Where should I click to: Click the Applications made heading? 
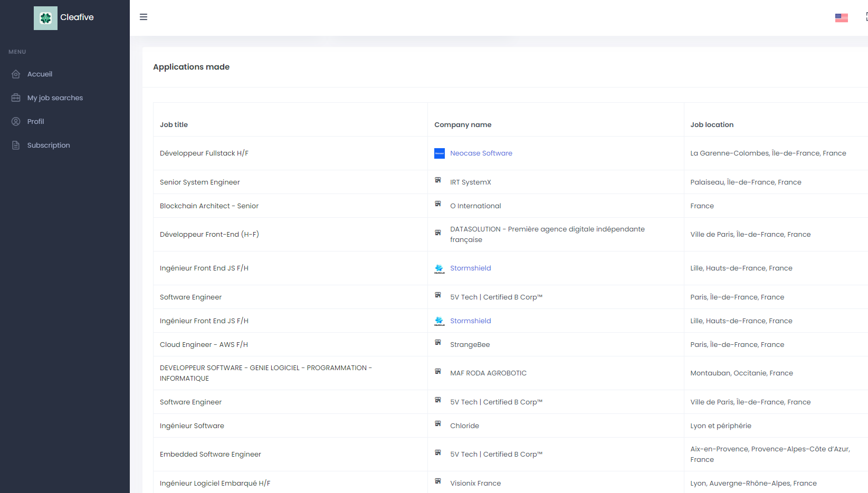click(x=191, y=67)
